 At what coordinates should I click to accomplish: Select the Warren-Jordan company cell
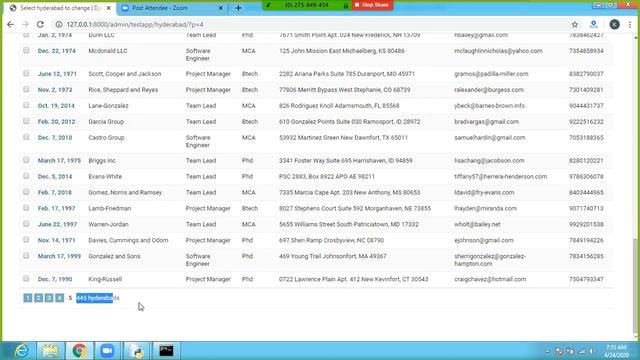[x=108, y=224]
